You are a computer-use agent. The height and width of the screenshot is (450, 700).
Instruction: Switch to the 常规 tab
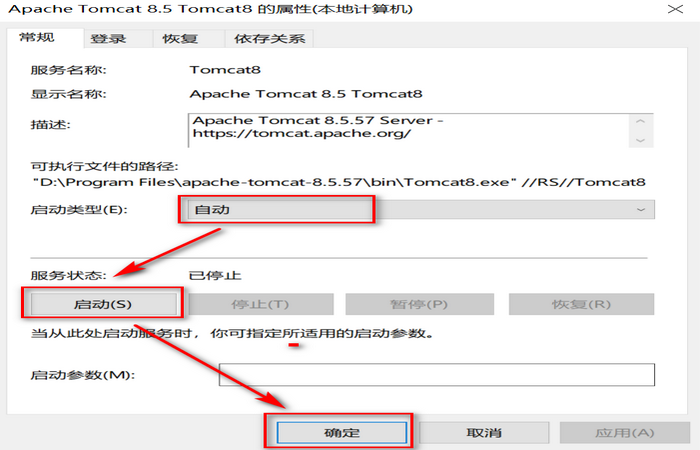(x=46, y=38)
